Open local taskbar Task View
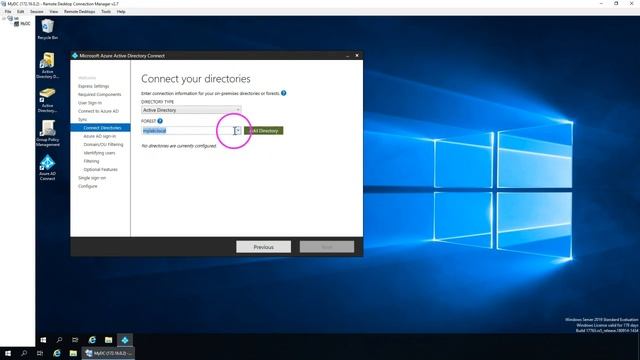Image resolution: width=640 pixels, height=360 pixels. [x=40, y=353]
